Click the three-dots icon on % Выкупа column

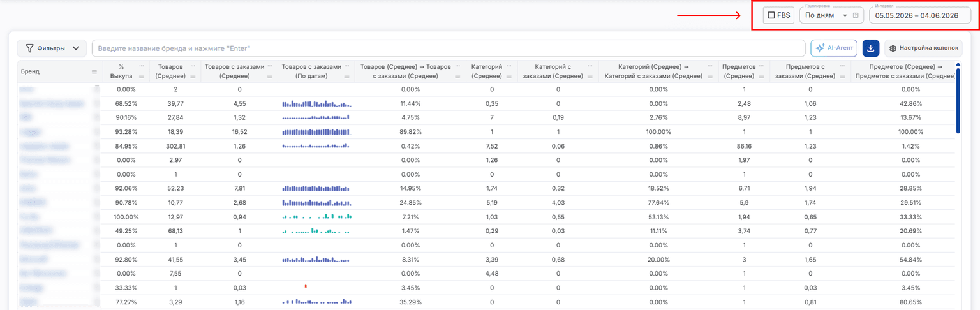142,66
